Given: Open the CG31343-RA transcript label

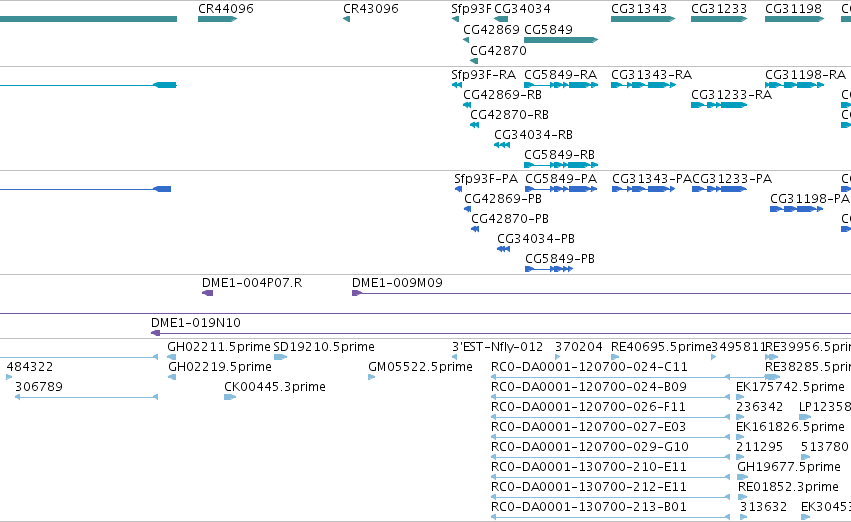Looking at the screenshot, I should tap(651, 74).
